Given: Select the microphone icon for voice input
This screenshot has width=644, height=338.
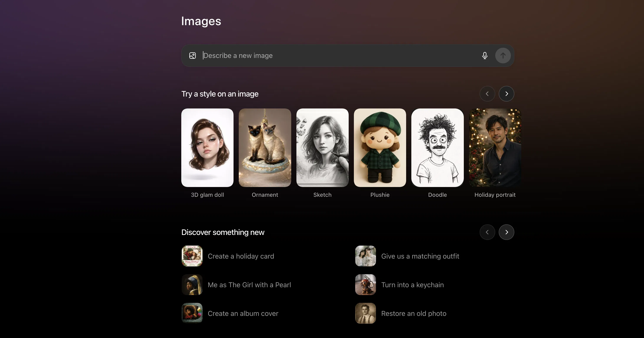Looking at the screenshot, I should point(485,56).
